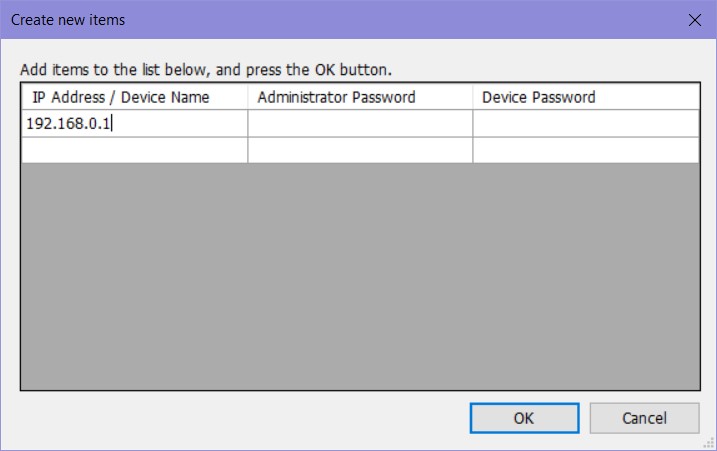Click the resize grip in the dialog corner
Viewport: 717px width, 451px height.
click(709, 444)
